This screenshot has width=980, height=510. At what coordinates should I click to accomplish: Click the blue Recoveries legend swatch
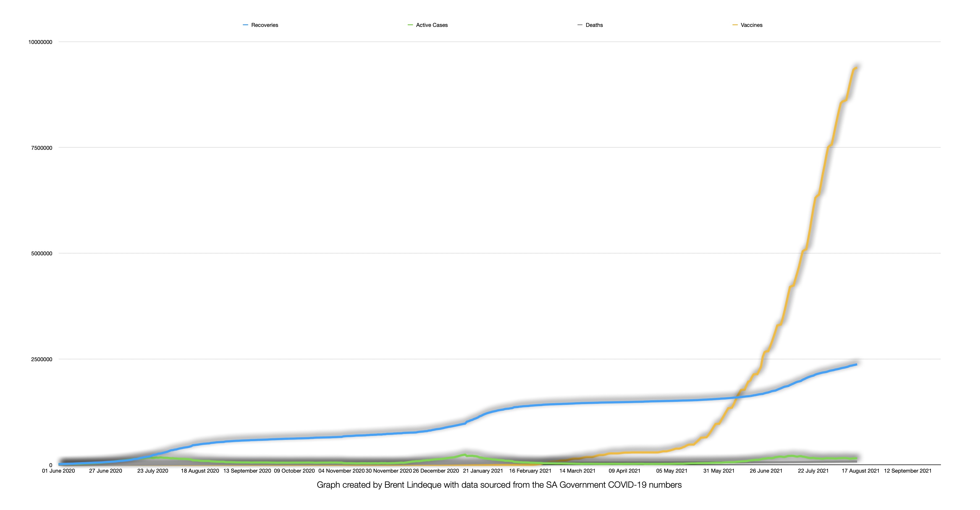coord(245,25)
